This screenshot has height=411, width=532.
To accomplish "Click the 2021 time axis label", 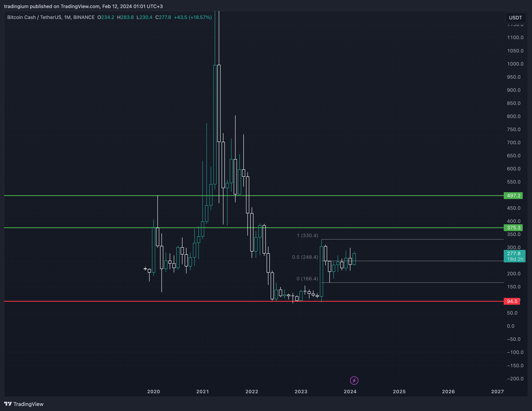I will pyautogui.click(x=202, y=391).
